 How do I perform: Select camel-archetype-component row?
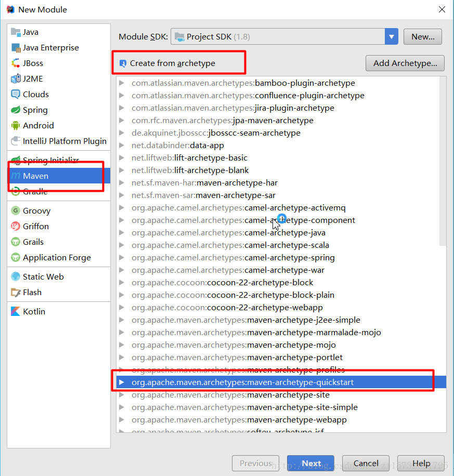(278, 220)
